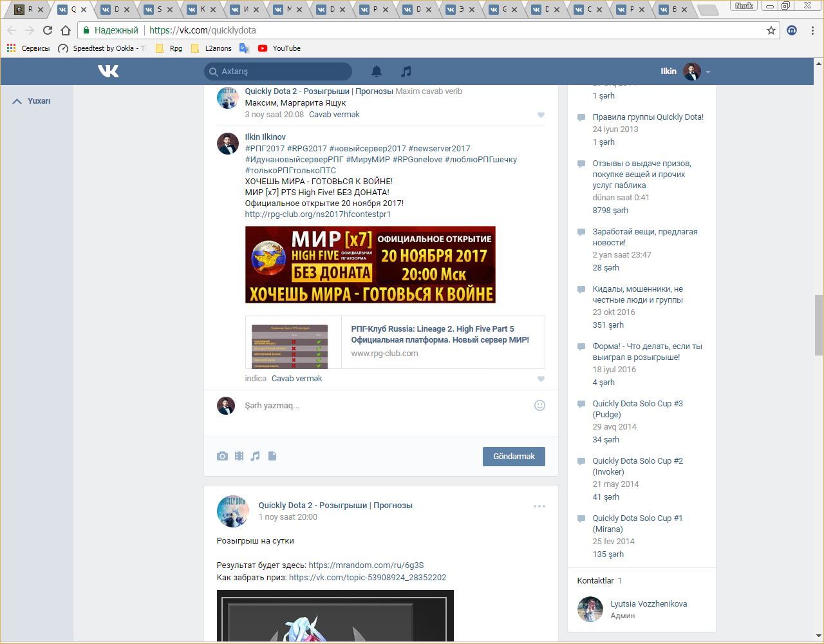Open the Chrome address bar URL
The width and height of the screenshot is (824, 644).
click(202, 30)
